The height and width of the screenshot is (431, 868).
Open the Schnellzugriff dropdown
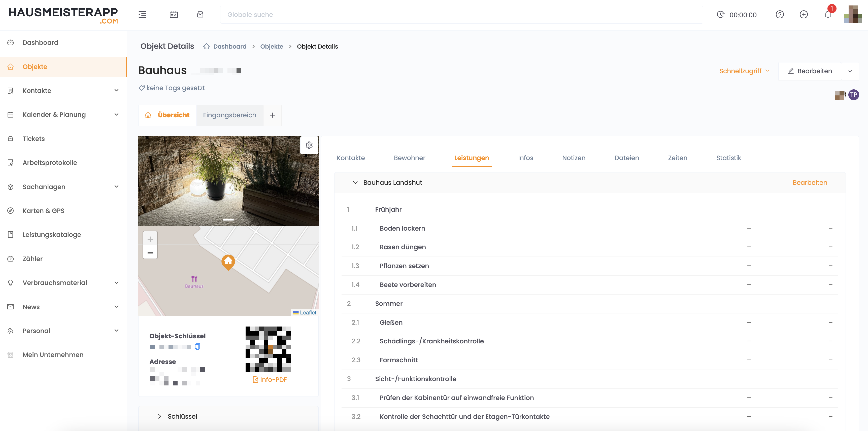coord(744,71)
